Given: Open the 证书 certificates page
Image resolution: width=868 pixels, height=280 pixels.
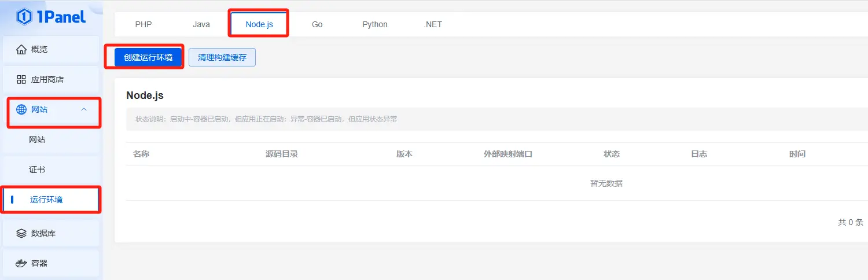Looking at the screenshot, I should click(51, 170).
